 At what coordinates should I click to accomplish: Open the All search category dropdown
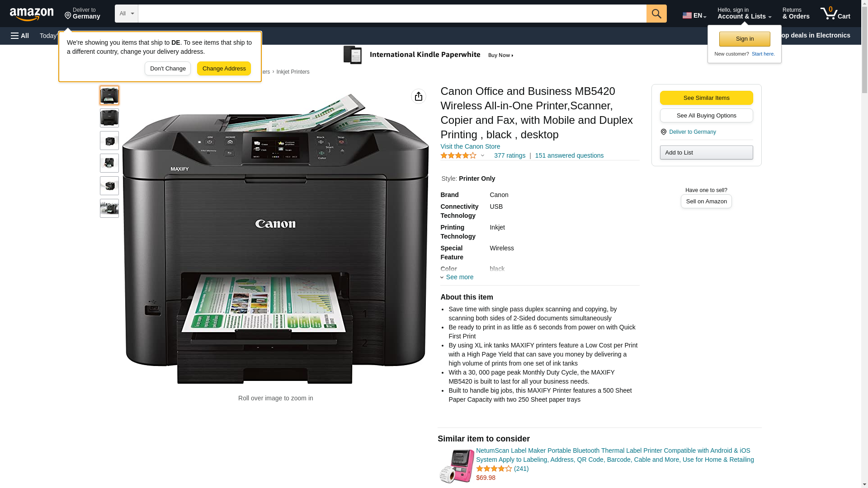pyautogui.click(x=127, y=14)
